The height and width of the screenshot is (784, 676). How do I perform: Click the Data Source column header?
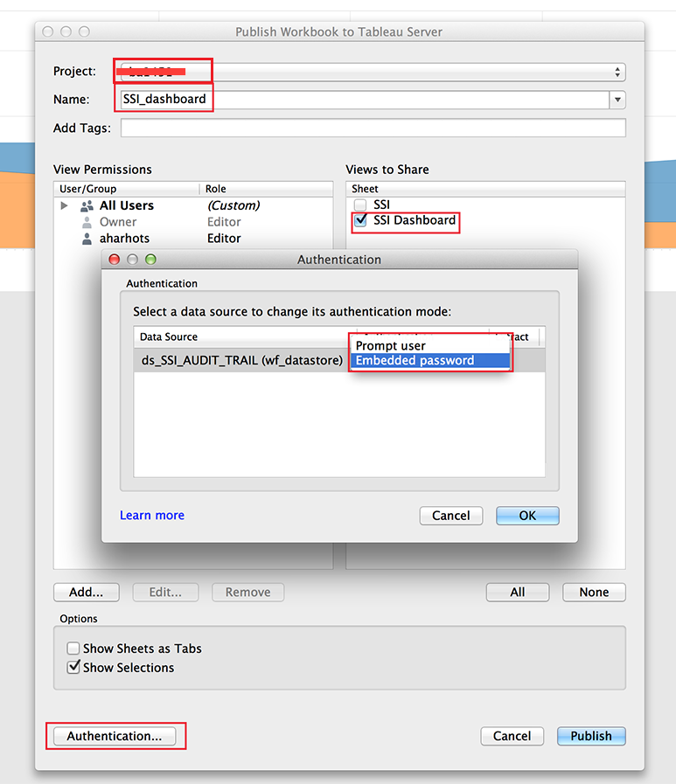pyautogui.click(x=241, y=337)
